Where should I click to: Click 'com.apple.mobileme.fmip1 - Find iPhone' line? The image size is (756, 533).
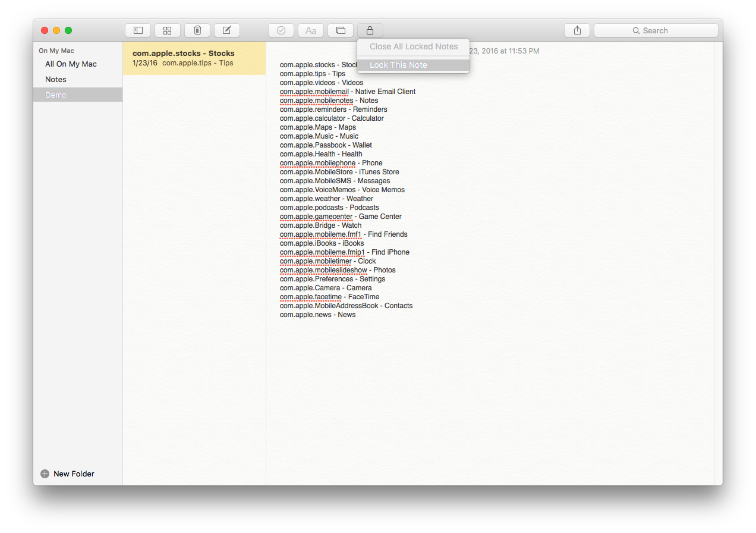click(x=345, y=252)
